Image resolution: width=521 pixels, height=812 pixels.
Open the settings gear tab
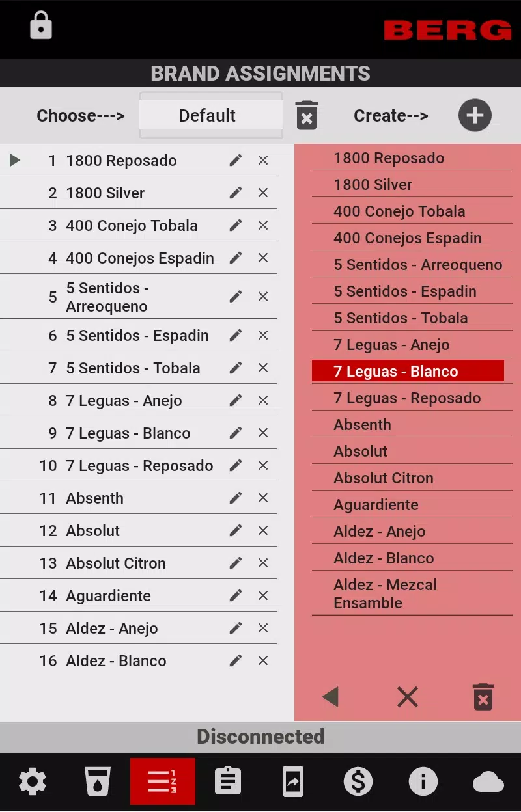[33, 781]
